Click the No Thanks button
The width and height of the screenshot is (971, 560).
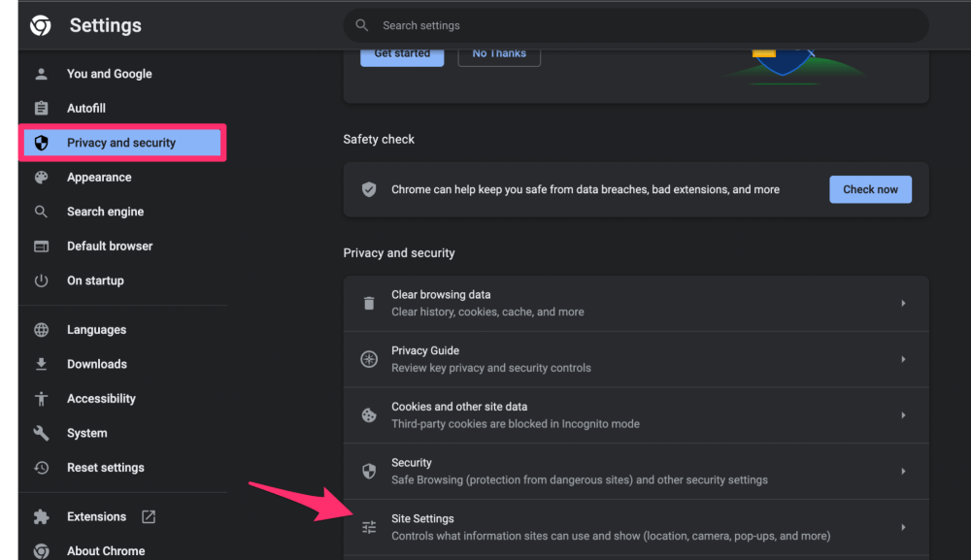click(499, 55)
